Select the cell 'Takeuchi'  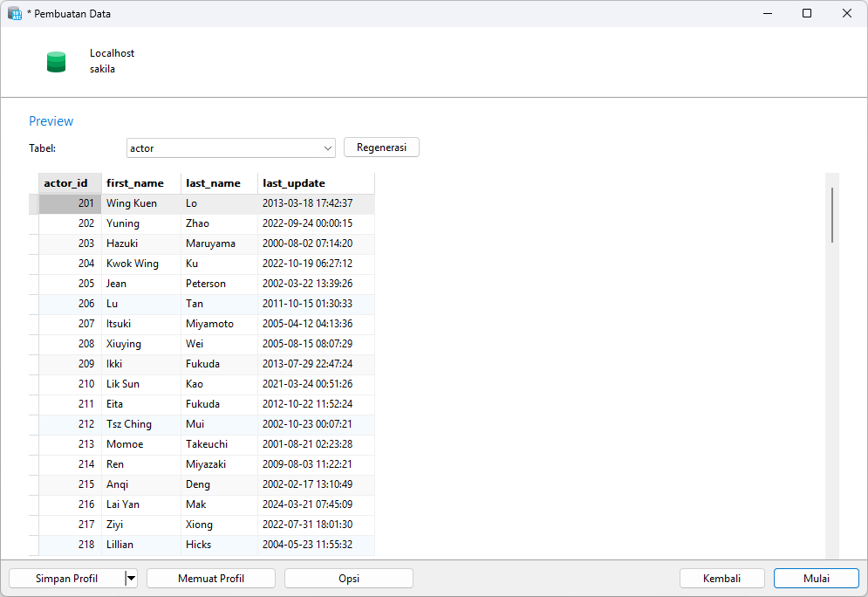[x=219, y=444]
